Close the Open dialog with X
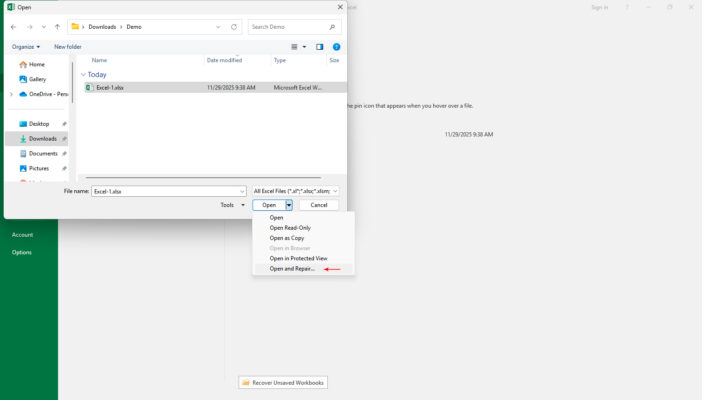Image resolution: width=702 pixels, height=400 pixels. click(x=340, y=7)
